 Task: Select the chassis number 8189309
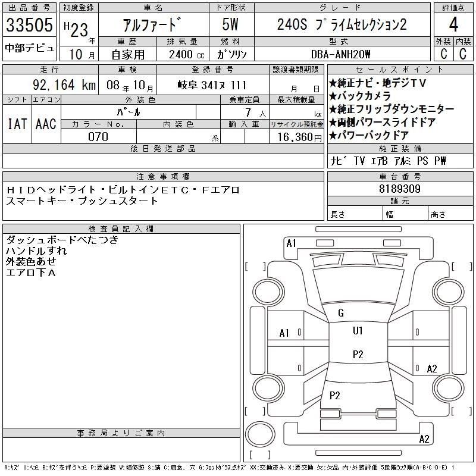(x=400, y=189)
